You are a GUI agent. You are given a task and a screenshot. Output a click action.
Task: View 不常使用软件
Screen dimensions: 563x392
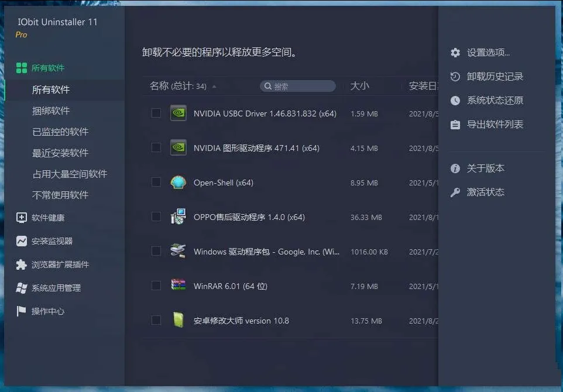(x=60, y=195)
